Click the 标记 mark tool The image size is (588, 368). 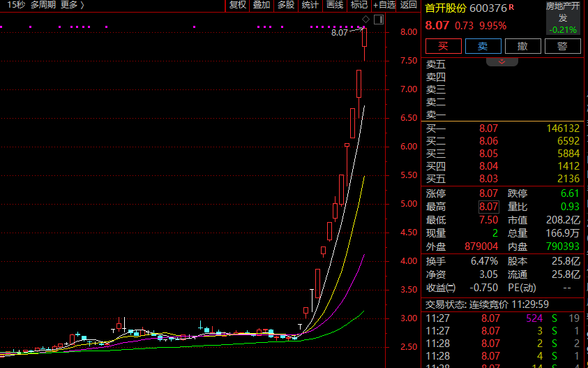coord(359,6)
